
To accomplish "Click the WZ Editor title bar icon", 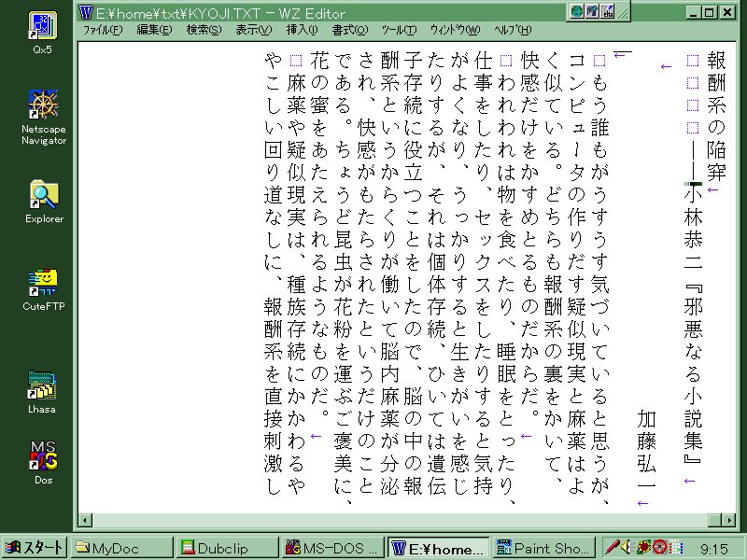I will 86,12.
